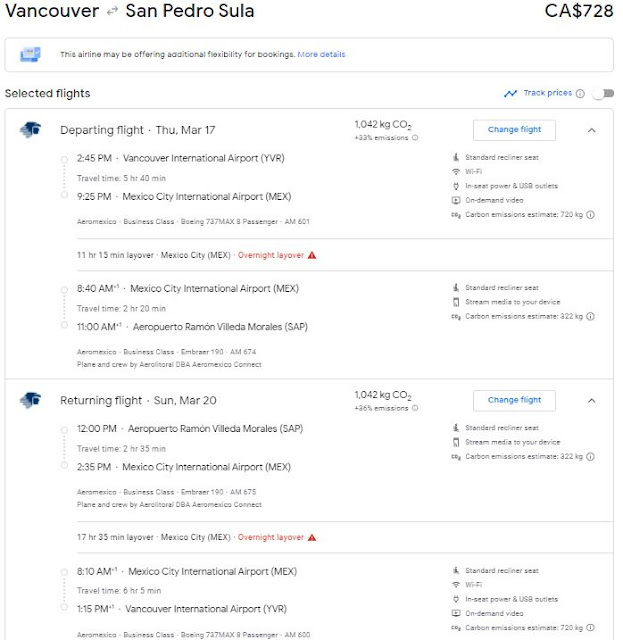
Task: Click the Track prices label
Action: 547,93
